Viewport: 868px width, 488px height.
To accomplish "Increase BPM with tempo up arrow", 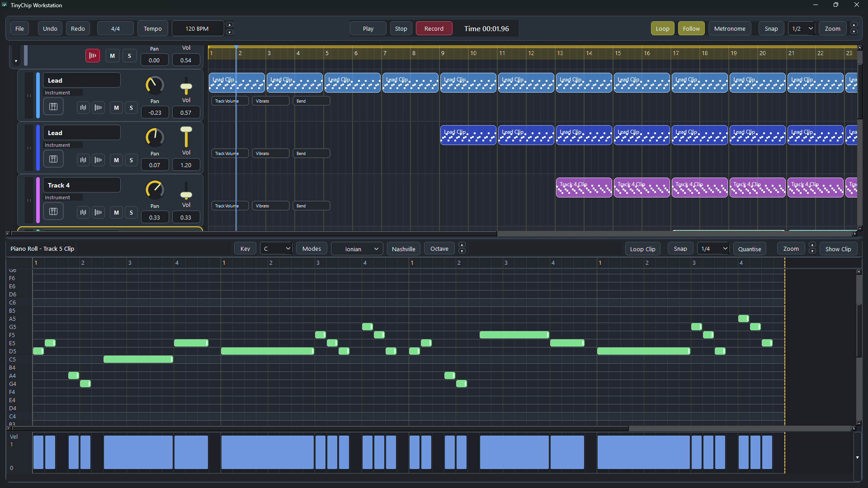I will coord(230,25).
